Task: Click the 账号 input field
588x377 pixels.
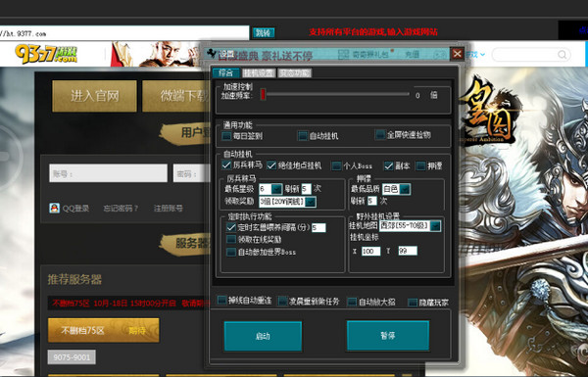Action: pyautogui.click(x=108, y=173)
